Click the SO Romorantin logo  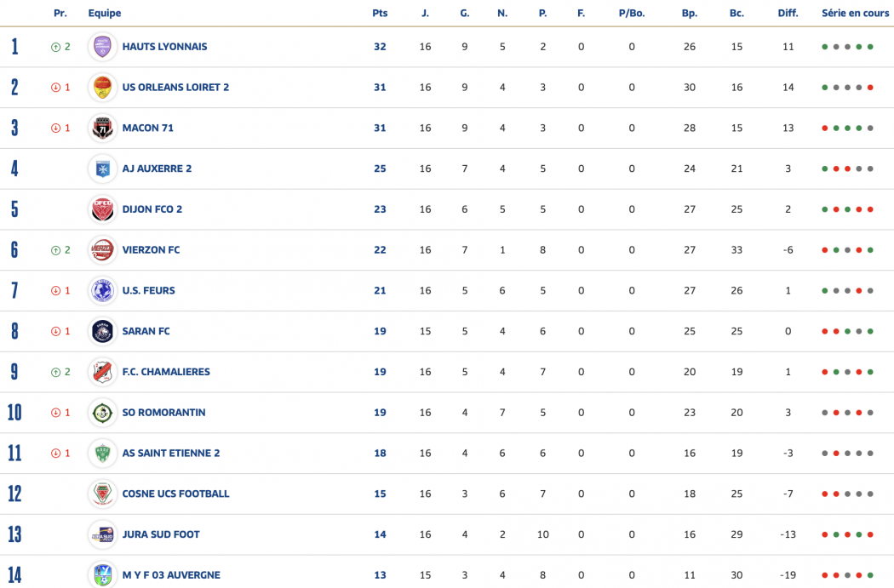pyautogui.click(x=102, y=413)
